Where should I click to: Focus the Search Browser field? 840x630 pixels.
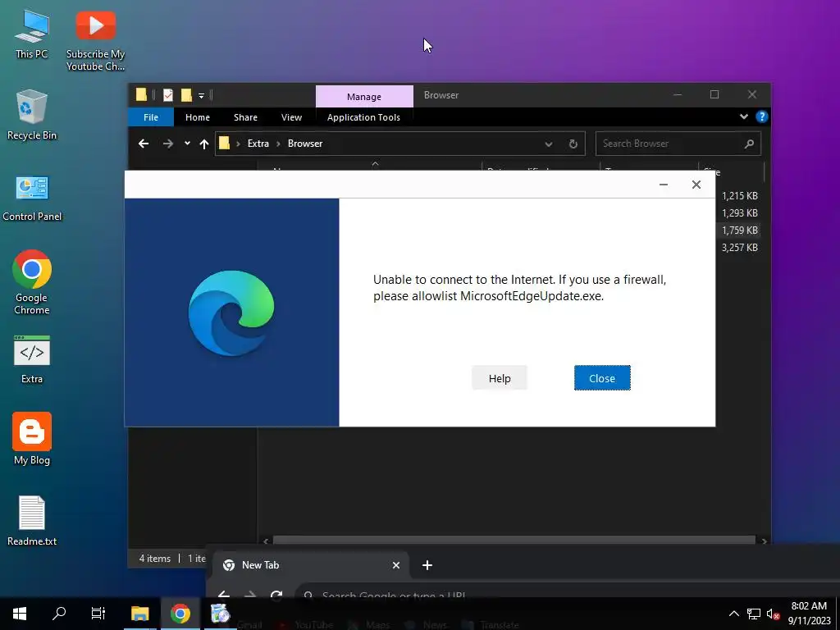pos(678,144)
